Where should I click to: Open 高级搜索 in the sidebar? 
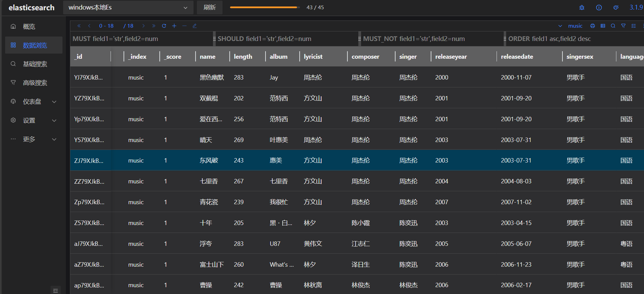[x=34, y=83]
